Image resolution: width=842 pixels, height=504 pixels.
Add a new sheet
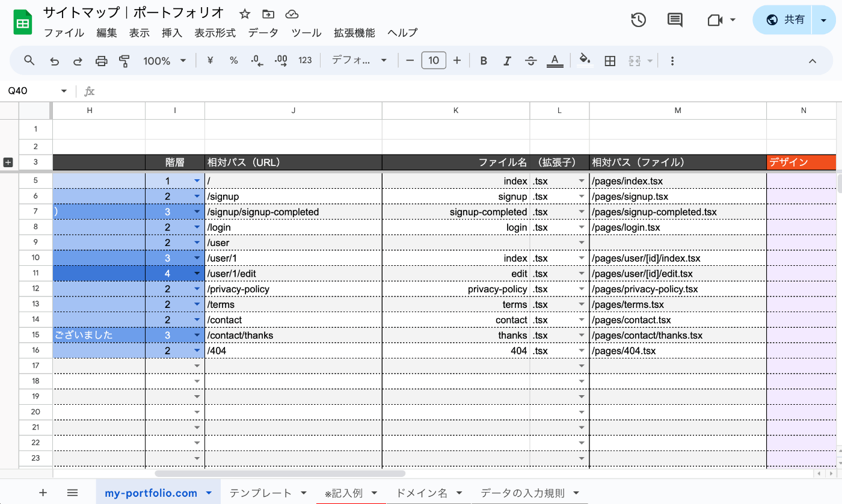pyautogui.click(x=43, y=493)
